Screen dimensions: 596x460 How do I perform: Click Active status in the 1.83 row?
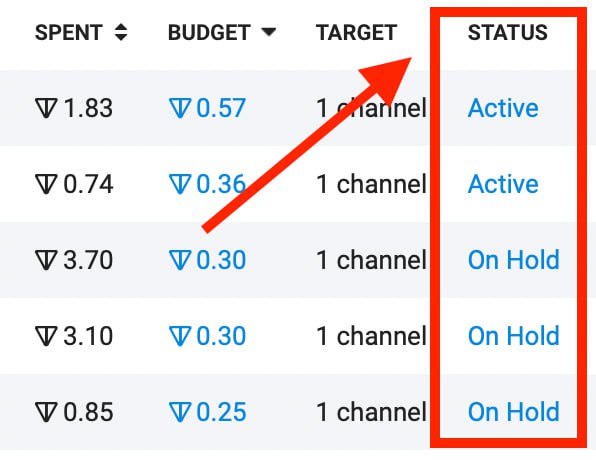pyautogui.click(x=503, y=108)
